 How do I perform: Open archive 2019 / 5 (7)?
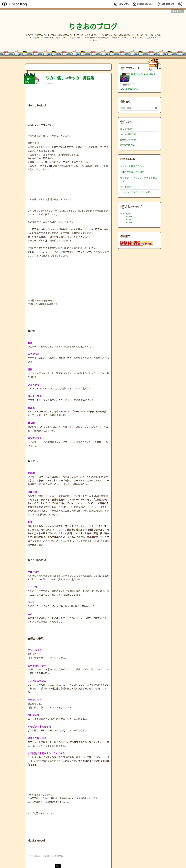[130, 219]
